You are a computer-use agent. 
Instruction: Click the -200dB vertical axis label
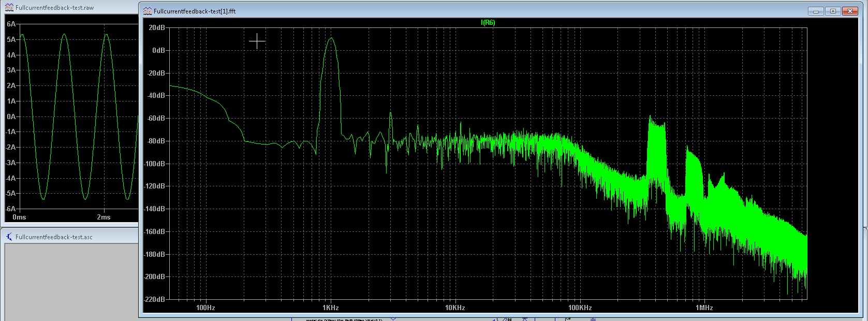click(155, 276)
